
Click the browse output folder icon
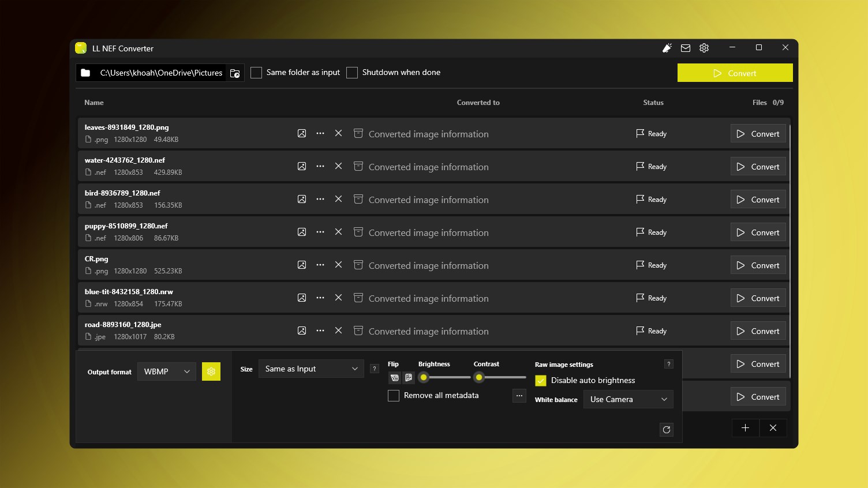coord(235,73)
